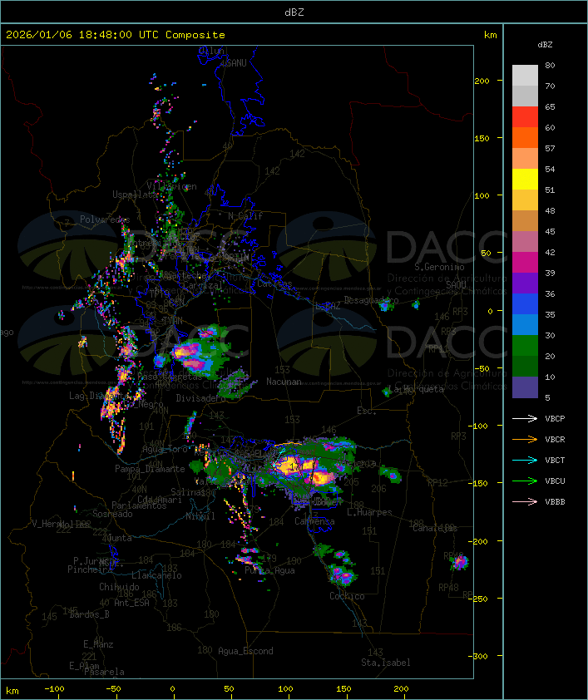Click the E_Manz map label

click(x=98, y=644)
